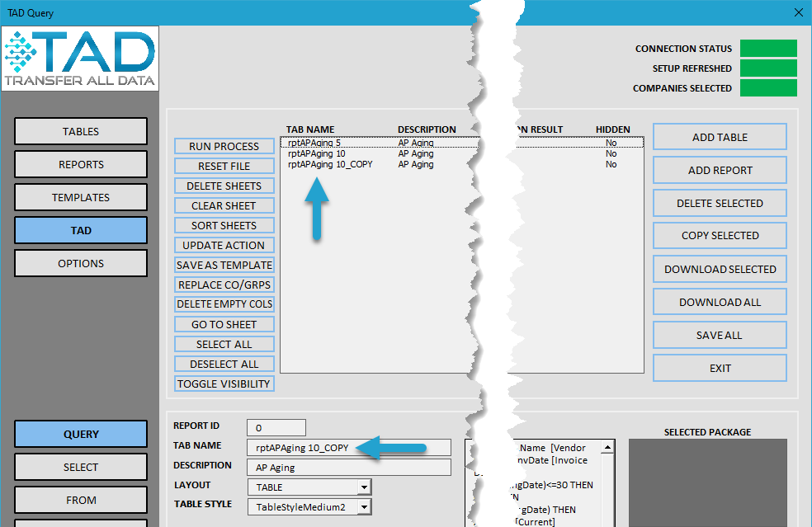The height and width of the screenshot is (527, 812).
Task: Click the DESCRIPTION input field
Action: tap(349, 468)
